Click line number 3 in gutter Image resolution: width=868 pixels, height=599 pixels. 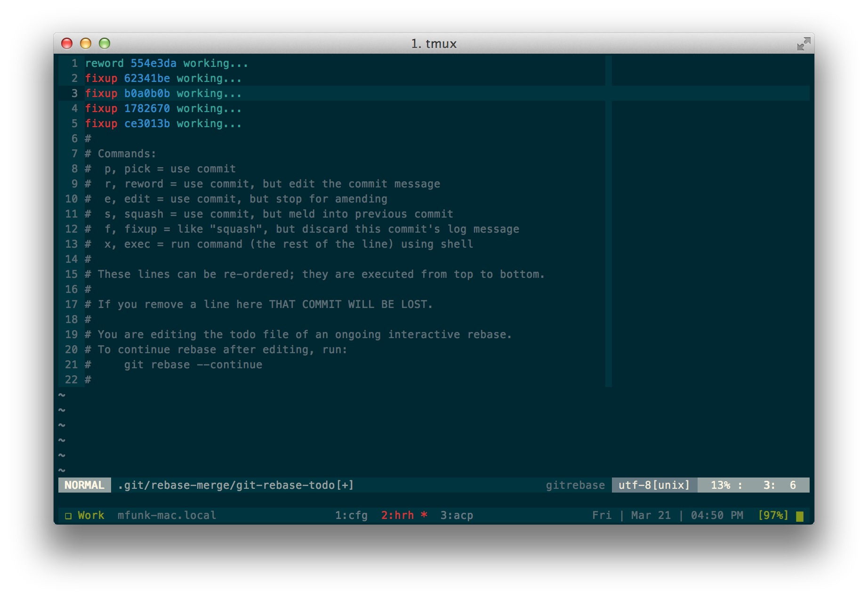tap(74, 93)
